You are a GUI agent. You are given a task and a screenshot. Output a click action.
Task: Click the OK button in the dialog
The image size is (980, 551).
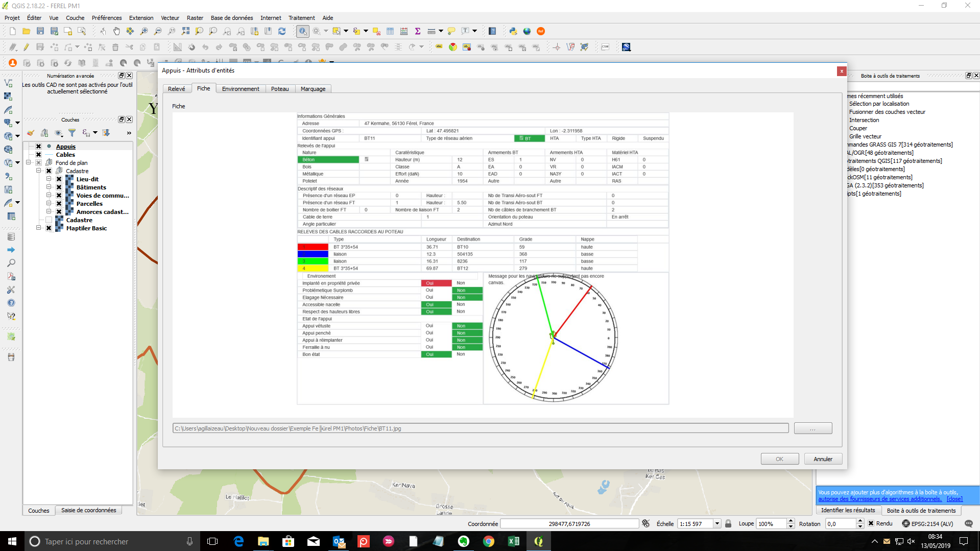[x=779, y=459]
